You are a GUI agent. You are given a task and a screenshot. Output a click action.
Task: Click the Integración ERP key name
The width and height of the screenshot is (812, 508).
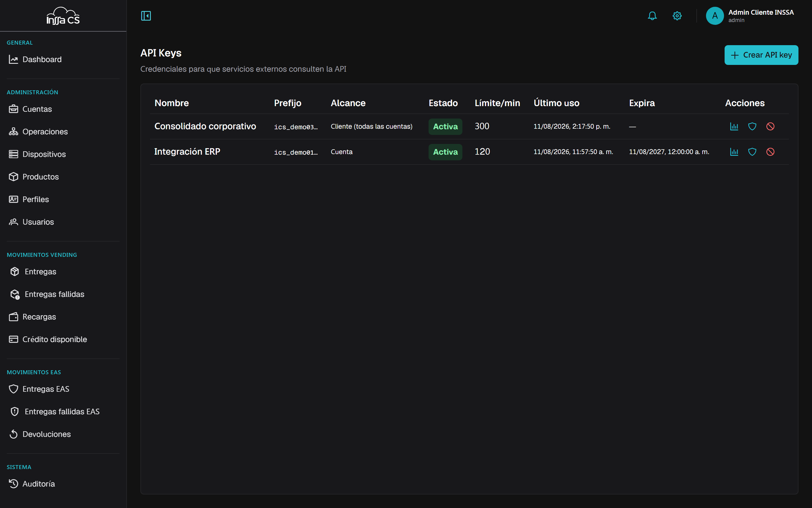pyautogui.click(x=187, y=152)
